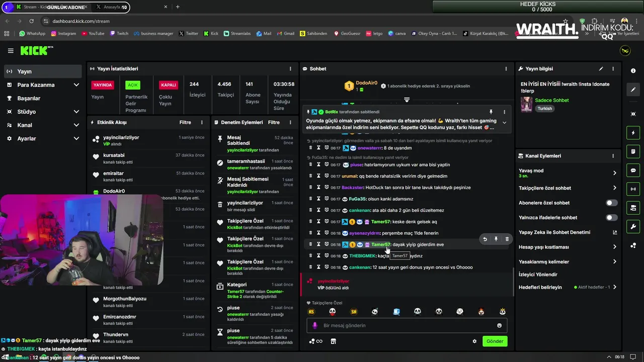Click the AÇIK Partnerlik Gelir Programı badge
644x362 pixels.
click(133, 85)
